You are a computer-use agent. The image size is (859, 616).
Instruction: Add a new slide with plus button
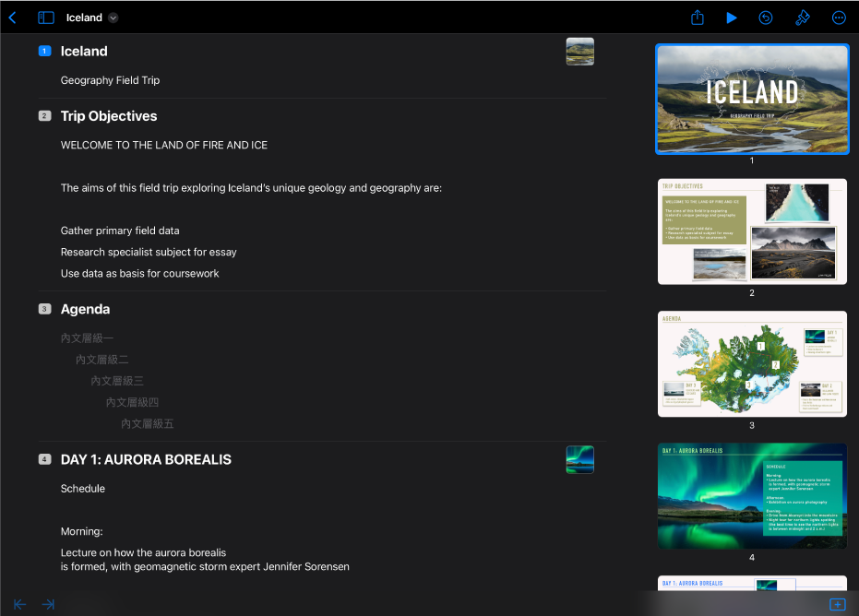click(837, 604)
